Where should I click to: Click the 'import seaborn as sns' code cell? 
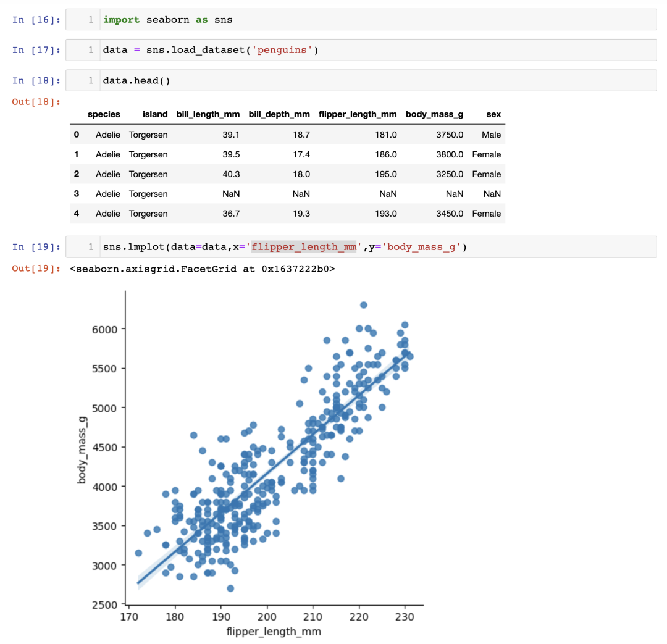click(x=361, y=20)
